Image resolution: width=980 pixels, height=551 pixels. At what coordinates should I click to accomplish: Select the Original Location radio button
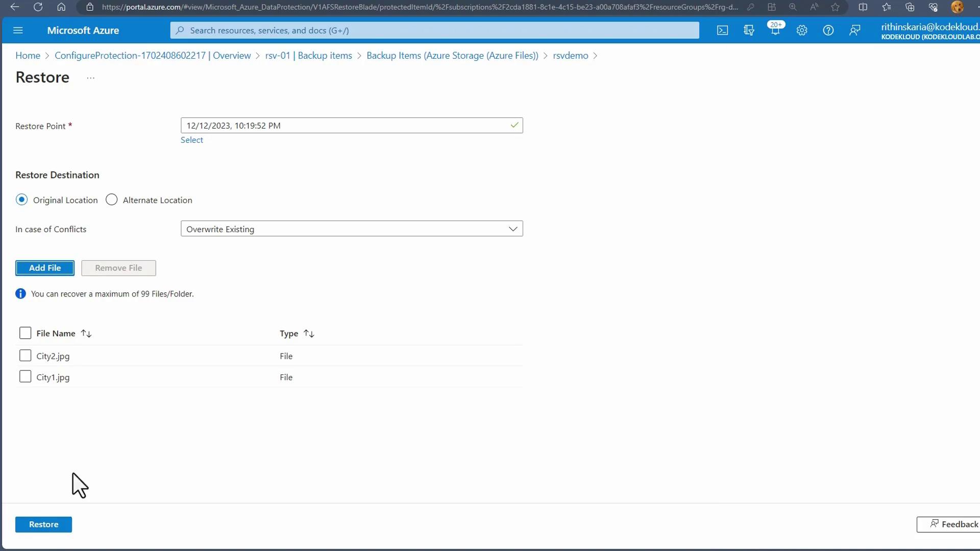[x=21, y=200]
